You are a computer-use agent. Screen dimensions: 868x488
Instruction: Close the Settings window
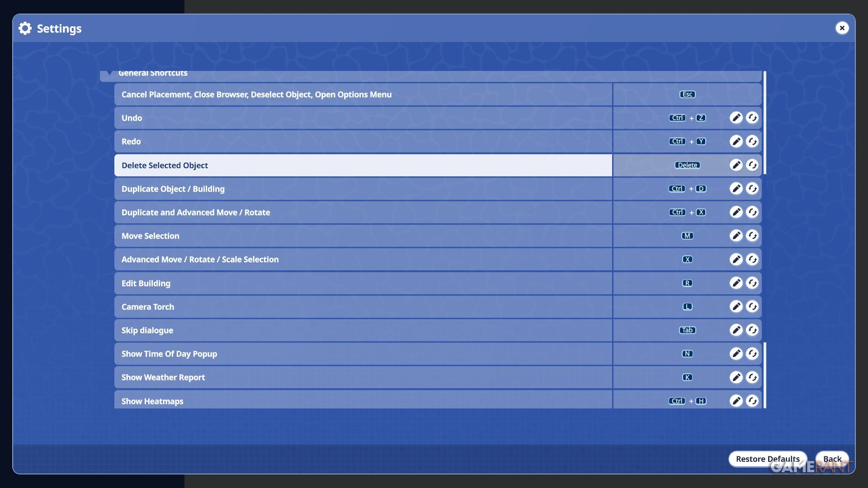(x=842, y=28)
